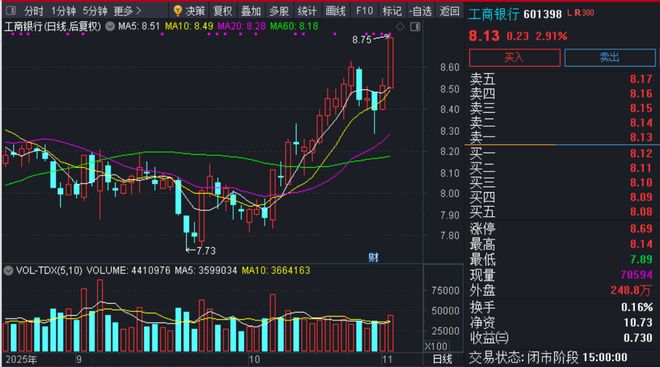660x367 pixels.
Task: Click the 最高 high value 8.14
Action: click(641, 244)
